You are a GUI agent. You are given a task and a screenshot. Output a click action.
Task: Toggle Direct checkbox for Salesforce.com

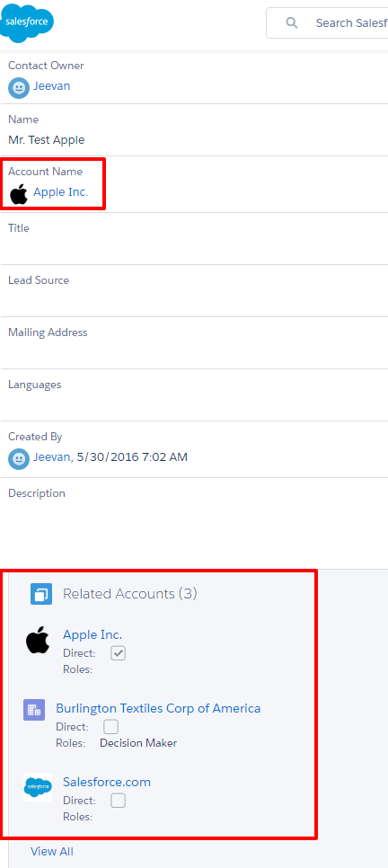pos(119,801)
